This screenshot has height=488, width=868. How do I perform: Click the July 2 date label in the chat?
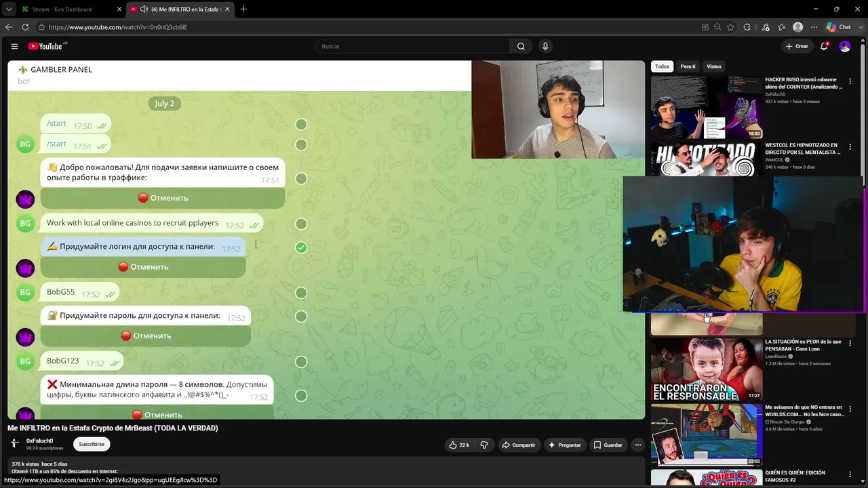point(164,104)
